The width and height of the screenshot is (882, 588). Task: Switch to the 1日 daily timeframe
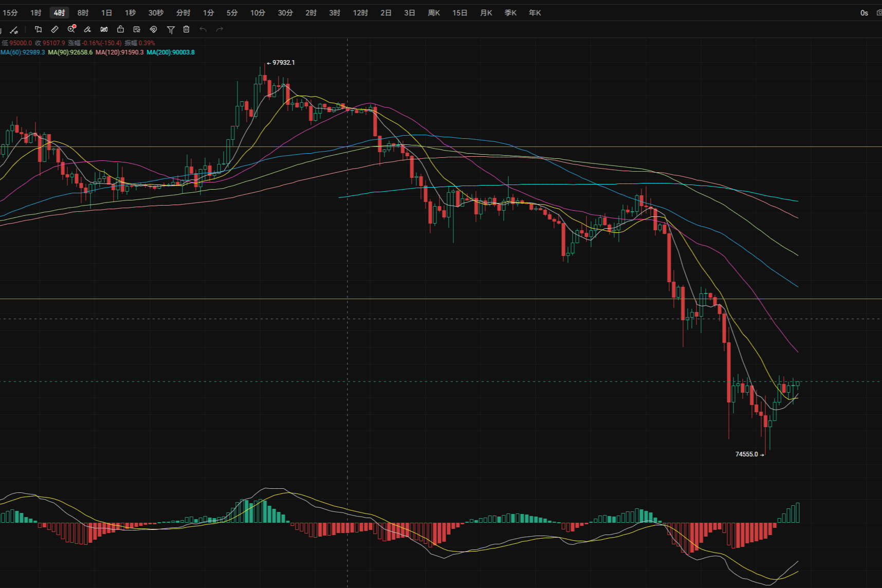pyautogui.click(x=106, y=12)
